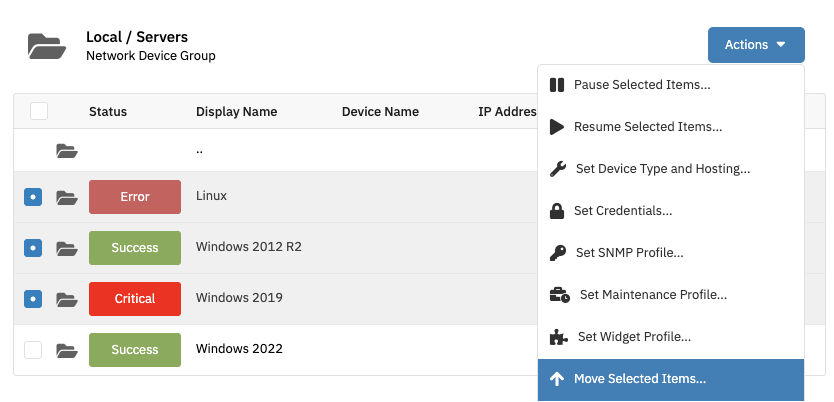Click the padlock icon for Set Credentials
Viewport: 834px width, 402px height.
click(x=556, y=211)
